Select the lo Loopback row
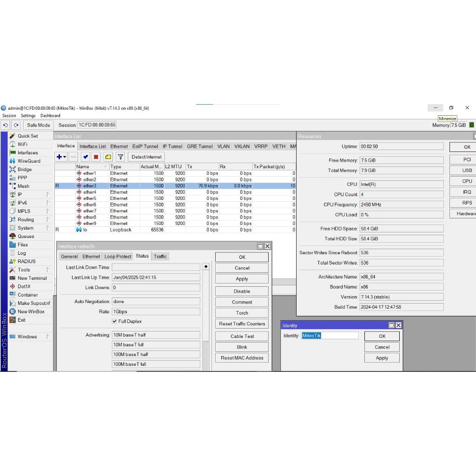This screenshot has width=476, height=476. [x=175, y=230]
